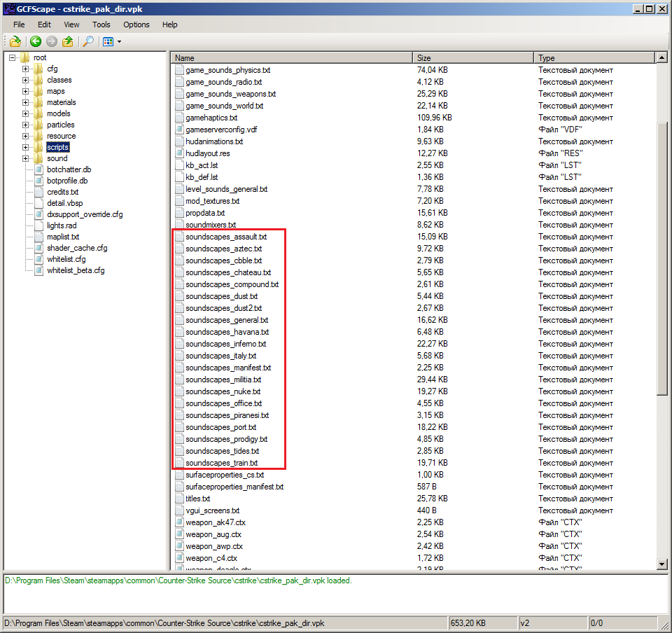
Task: Select hudanimations.txt in file list
Action: click(214, 141)
